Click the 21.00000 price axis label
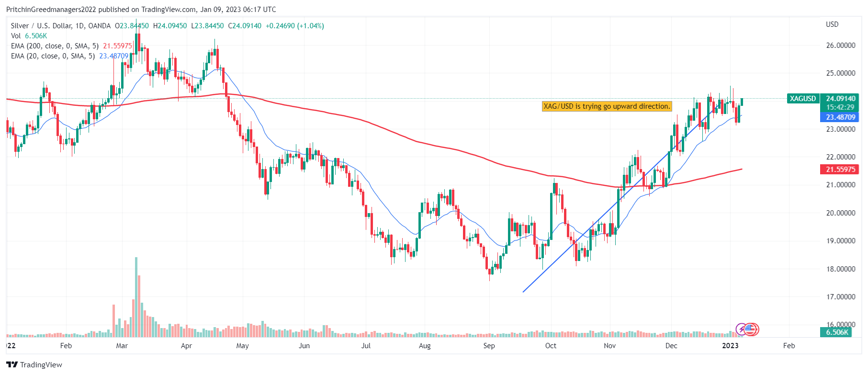 841,185
